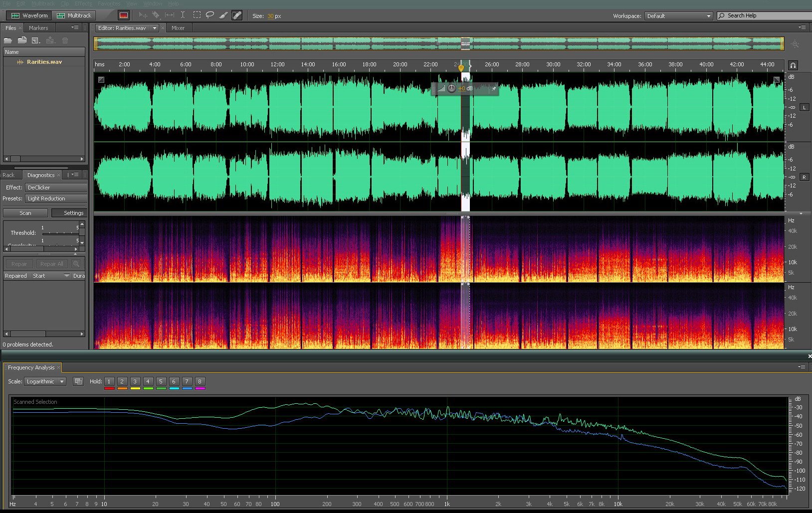Select the Lasso Selection tool
This screenshot has width=812, height=513.
tap(210, 15)
